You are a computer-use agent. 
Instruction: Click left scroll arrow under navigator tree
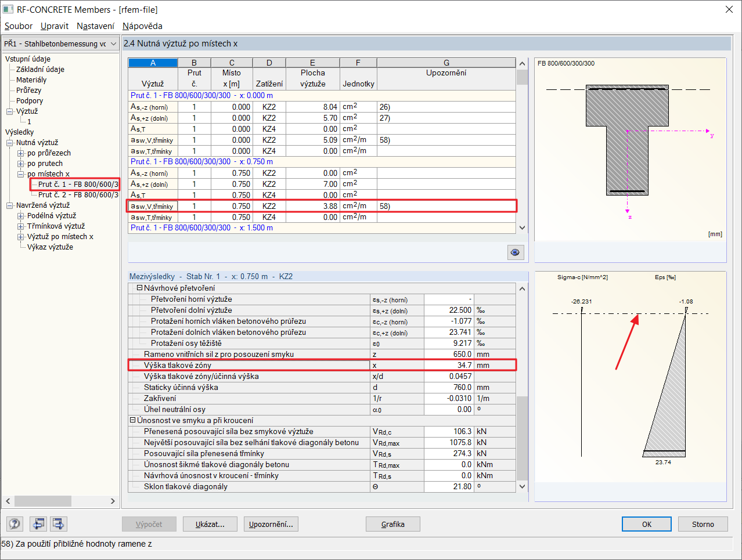[x=8, y=501]
